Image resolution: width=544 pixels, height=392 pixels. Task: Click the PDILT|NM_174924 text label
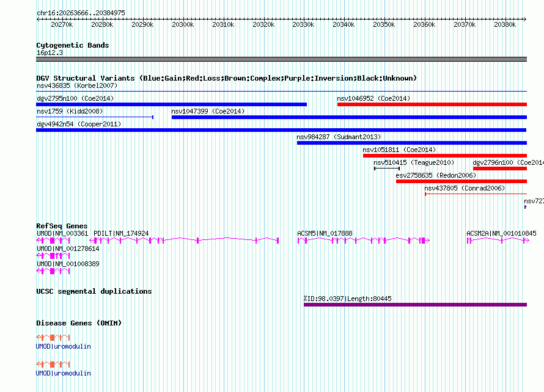pyautogui.click(x=121, y=233)
